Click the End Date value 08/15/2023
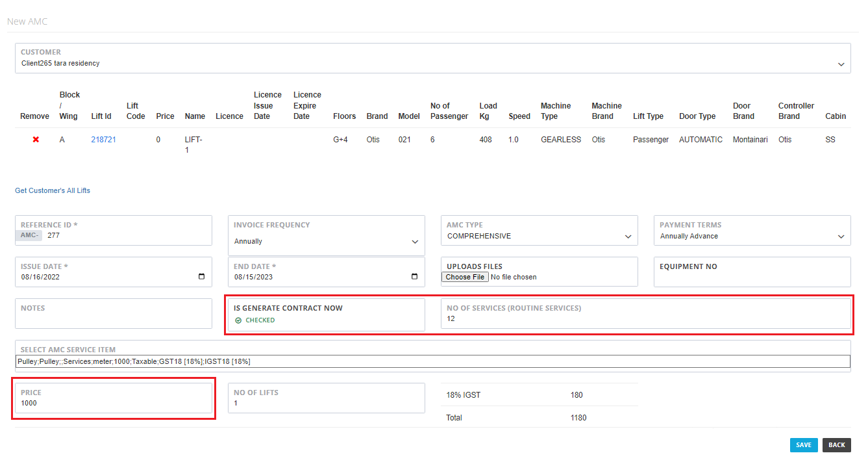 click(253, 277)
